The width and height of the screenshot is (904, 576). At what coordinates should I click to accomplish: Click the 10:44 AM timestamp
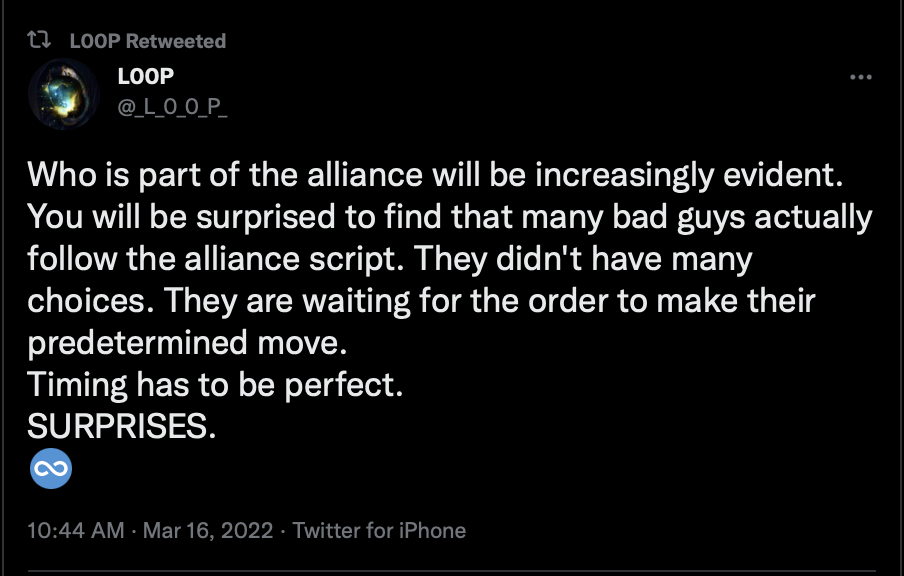(x=76, y=530)
